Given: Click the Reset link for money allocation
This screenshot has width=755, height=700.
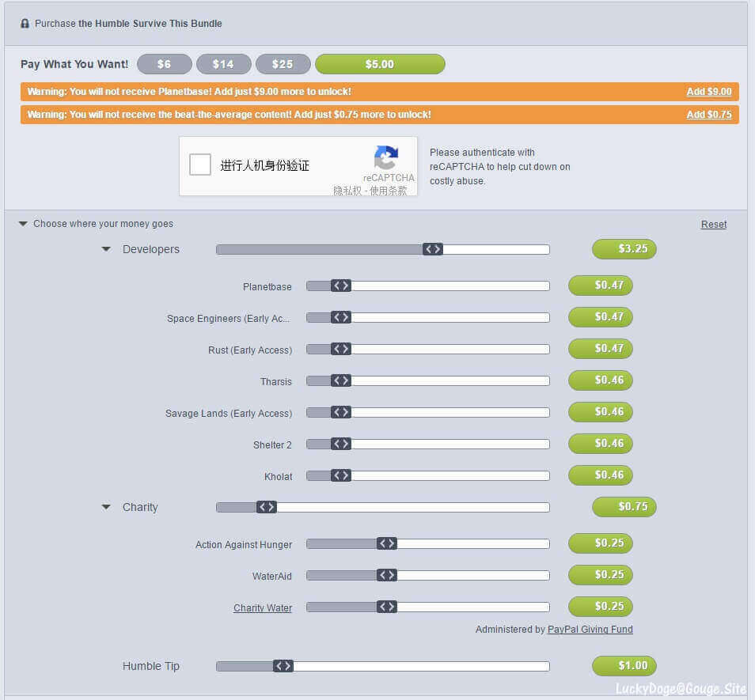Looking at the screenshot, I should [713, 224].
